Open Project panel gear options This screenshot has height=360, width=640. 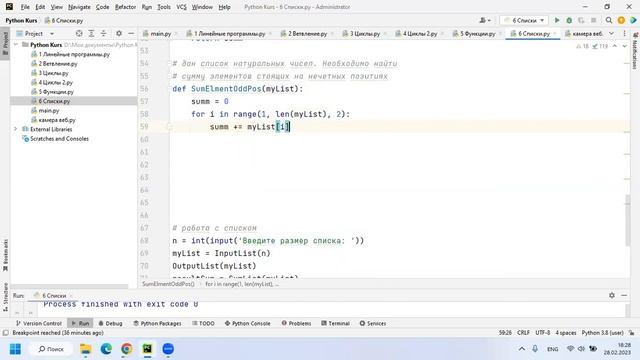[119, 33]
